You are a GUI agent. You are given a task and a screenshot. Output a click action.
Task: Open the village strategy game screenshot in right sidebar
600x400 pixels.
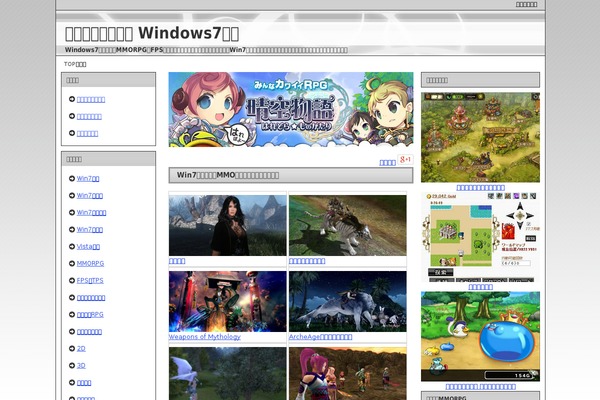click(x=480, y=137)
